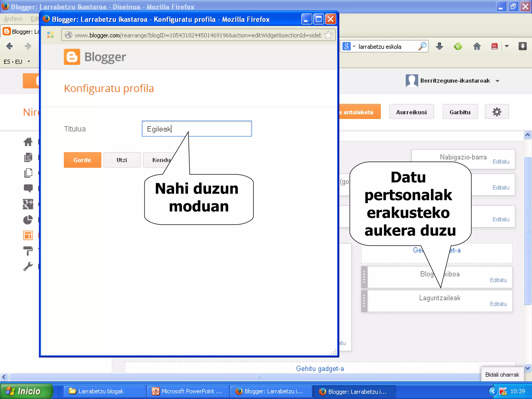
Task: Click the gear settings button
Action: point(496,112)
